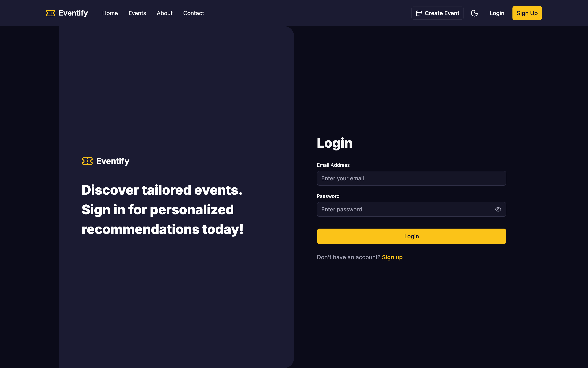Click "Don't have an account?" text
The image size is (588, 368).
point(349,257)
